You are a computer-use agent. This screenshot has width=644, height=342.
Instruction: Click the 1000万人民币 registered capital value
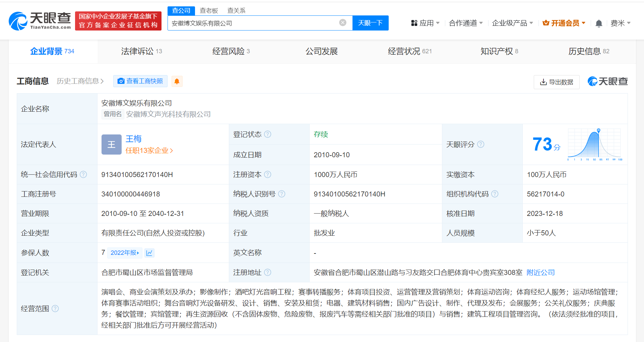pos(335,174)
